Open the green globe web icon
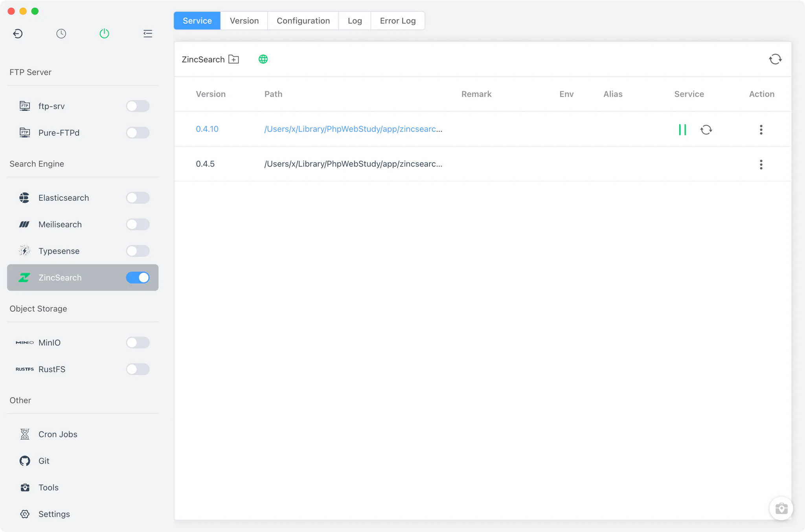This screenshot has height=532, width=805. point(263,59)
